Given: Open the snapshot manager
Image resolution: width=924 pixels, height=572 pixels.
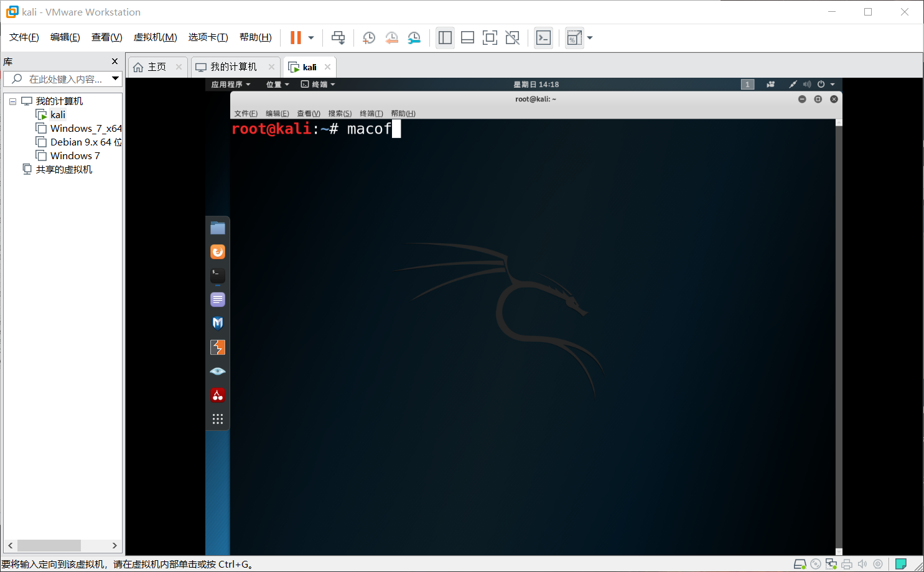Looking at the screenshot, I should pyautogui.click(x=414, y=38).
